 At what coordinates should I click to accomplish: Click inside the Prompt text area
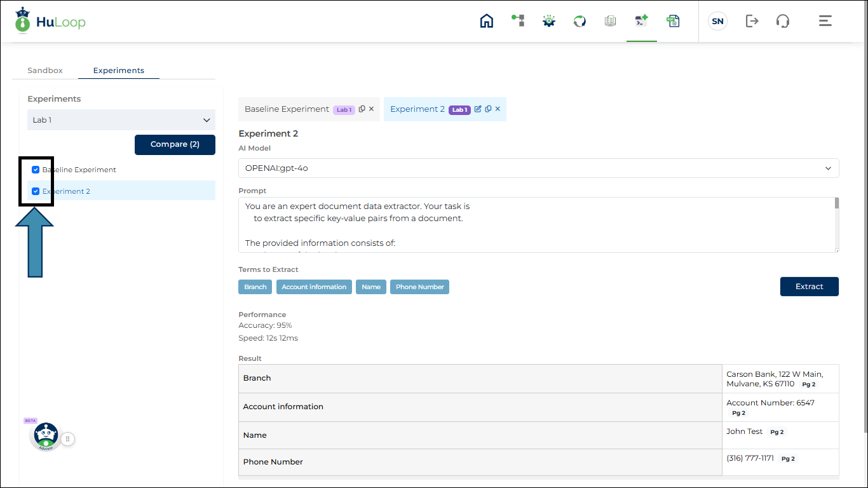click(x=534, y=225)
